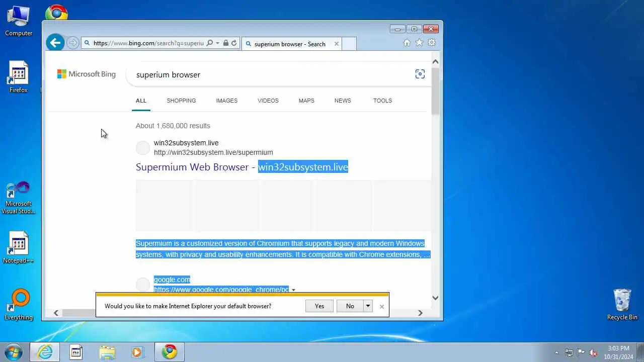
Task: Open a new blank tab in IE
Action: 349,44
